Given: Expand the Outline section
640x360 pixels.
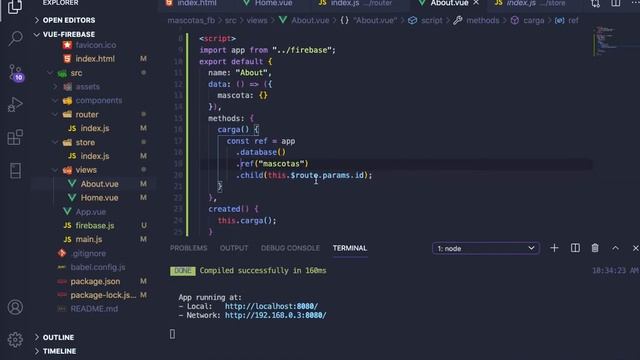Looking at the screenshot, I should coord(58,337).
